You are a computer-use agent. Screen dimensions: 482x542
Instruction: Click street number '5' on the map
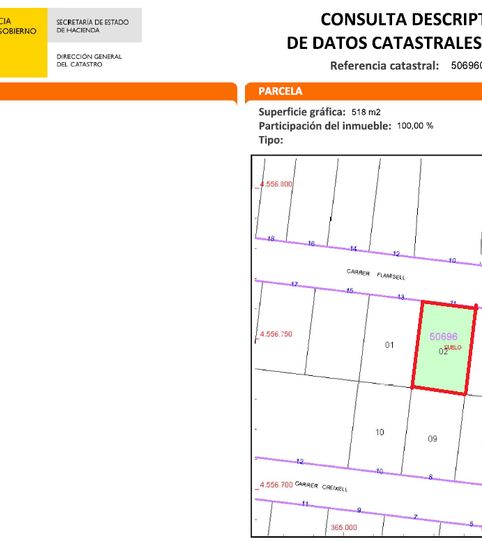coord(471,524)
